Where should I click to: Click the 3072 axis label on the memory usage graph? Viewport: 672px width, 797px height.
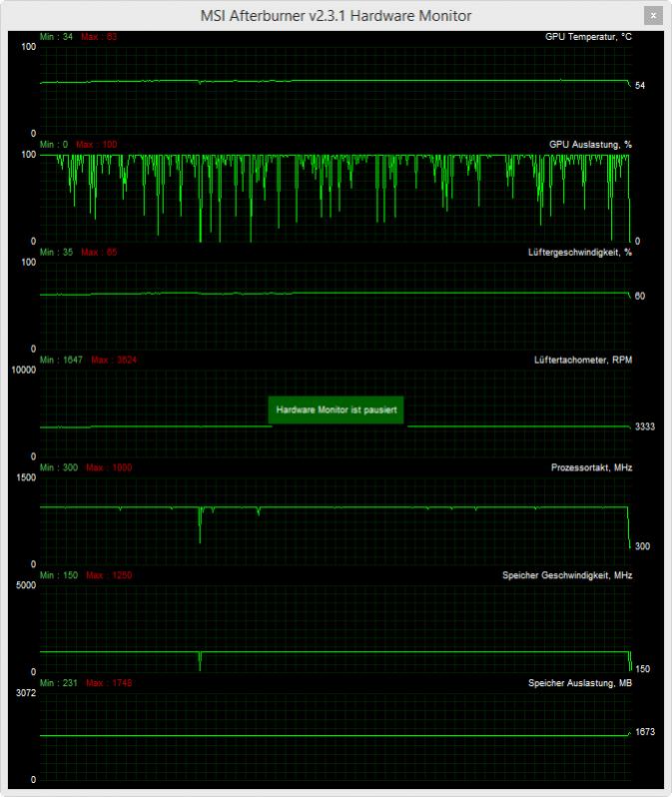click(26, 693)
